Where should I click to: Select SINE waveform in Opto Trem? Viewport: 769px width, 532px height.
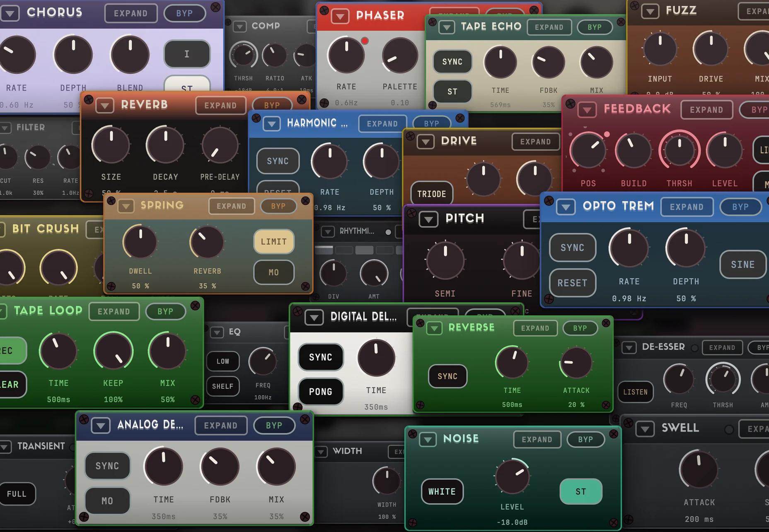(x=743, y=264)
